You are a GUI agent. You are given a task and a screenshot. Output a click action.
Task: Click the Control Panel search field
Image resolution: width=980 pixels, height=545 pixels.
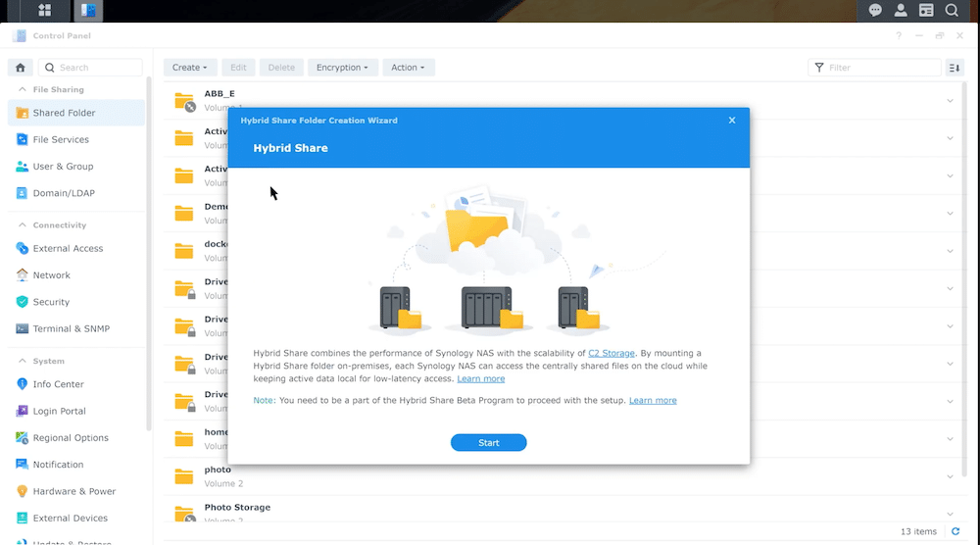(90, 68)
